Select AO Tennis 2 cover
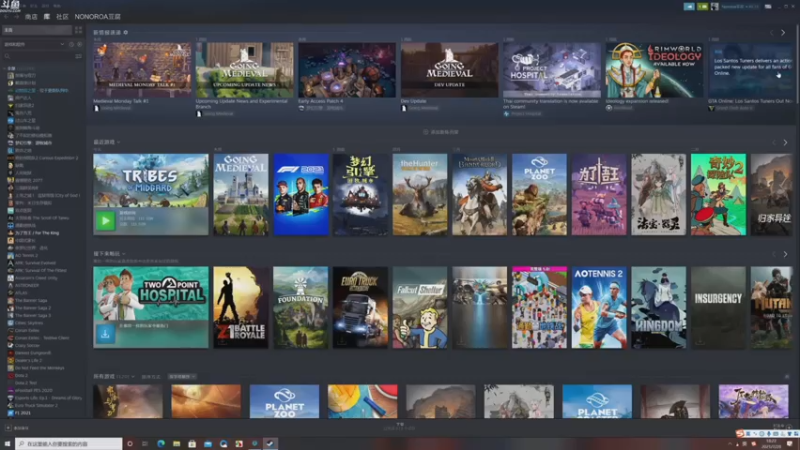The width and height of the screenshot is (800, 450). point(599,307)
